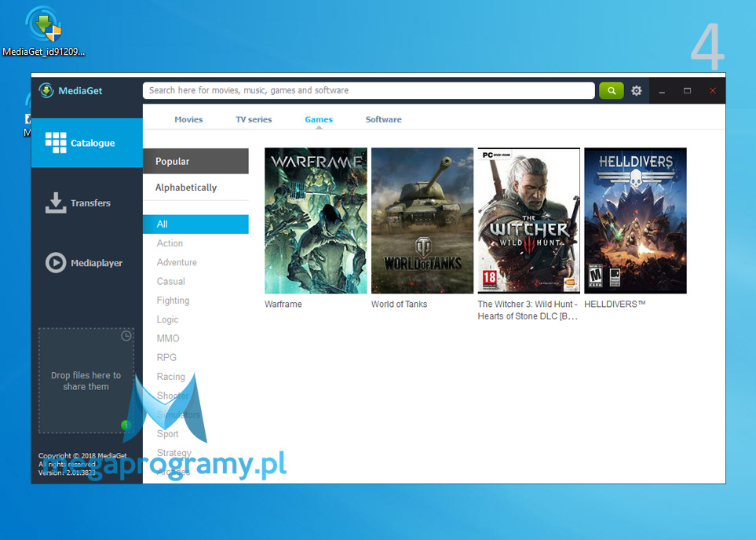Filter games by RPG

[x=166, y=357]
